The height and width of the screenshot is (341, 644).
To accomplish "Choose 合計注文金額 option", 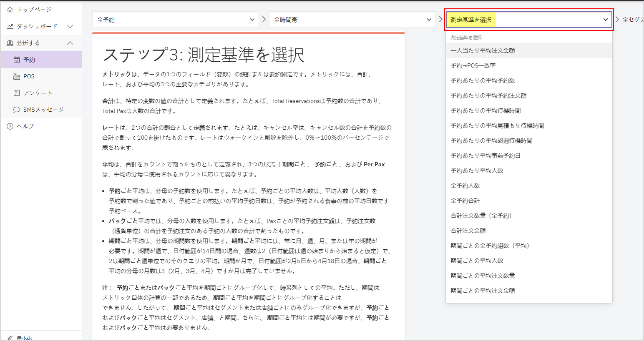I will (x=529, y=231).
